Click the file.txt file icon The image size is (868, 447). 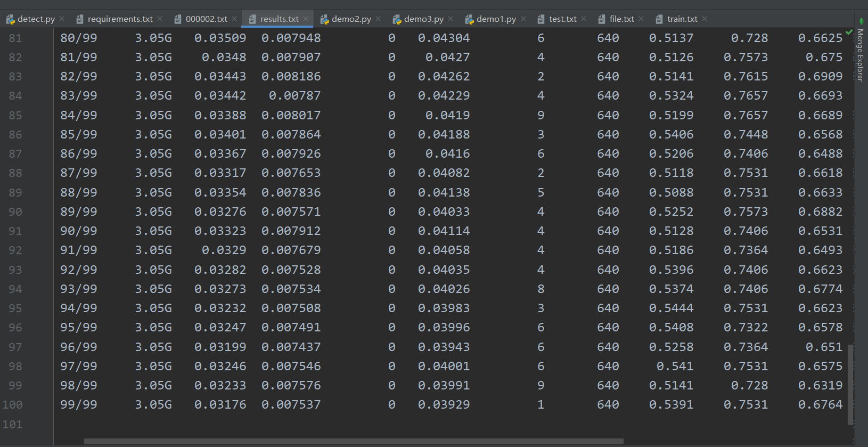click(x=602, y=19)
